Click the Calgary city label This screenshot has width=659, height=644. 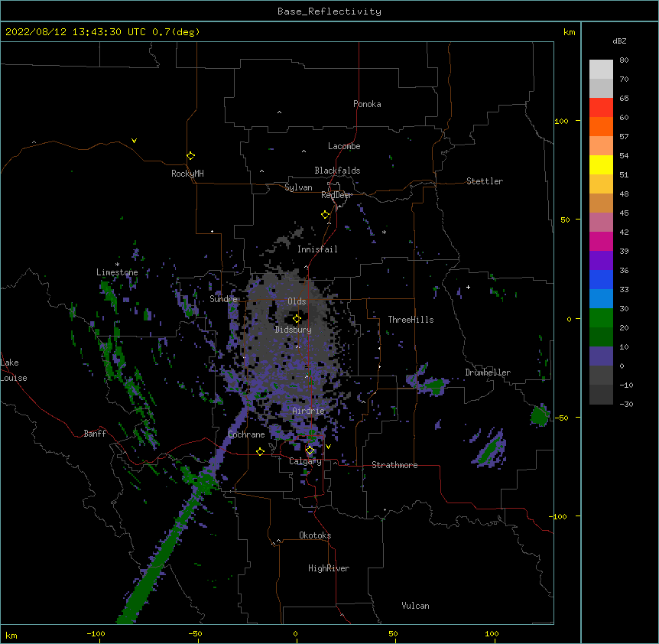(305, 461)
